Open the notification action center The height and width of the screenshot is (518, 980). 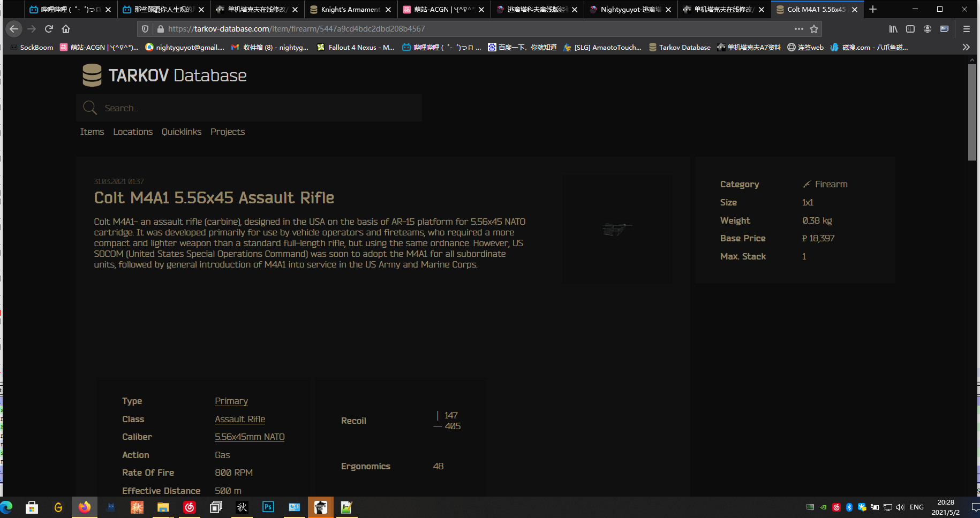(975, 507)
